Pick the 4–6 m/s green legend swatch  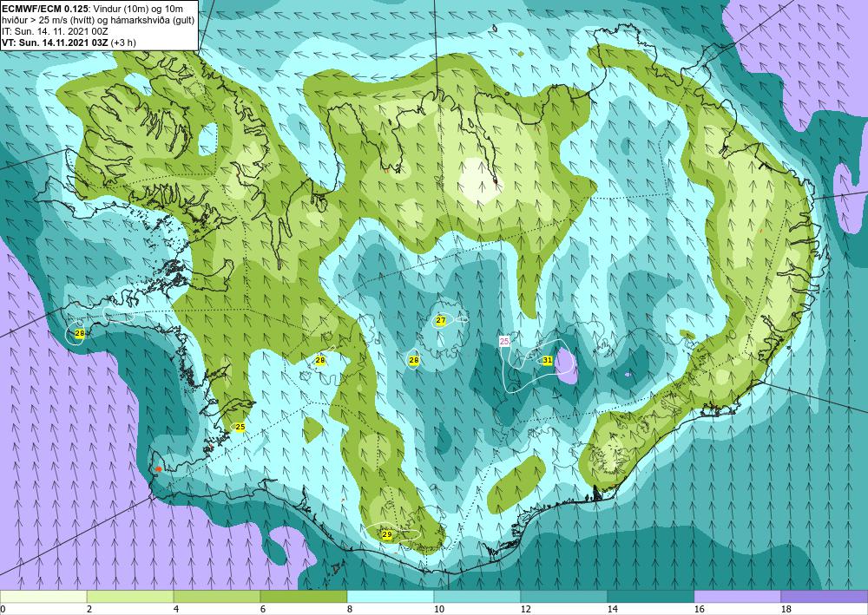tap(217, 597)
